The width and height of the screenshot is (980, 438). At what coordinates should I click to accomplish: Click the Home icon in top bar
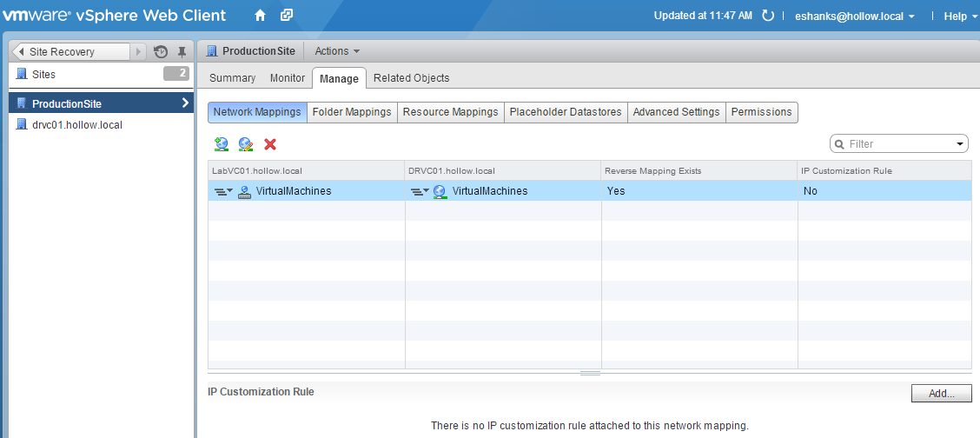click(260, 16)
